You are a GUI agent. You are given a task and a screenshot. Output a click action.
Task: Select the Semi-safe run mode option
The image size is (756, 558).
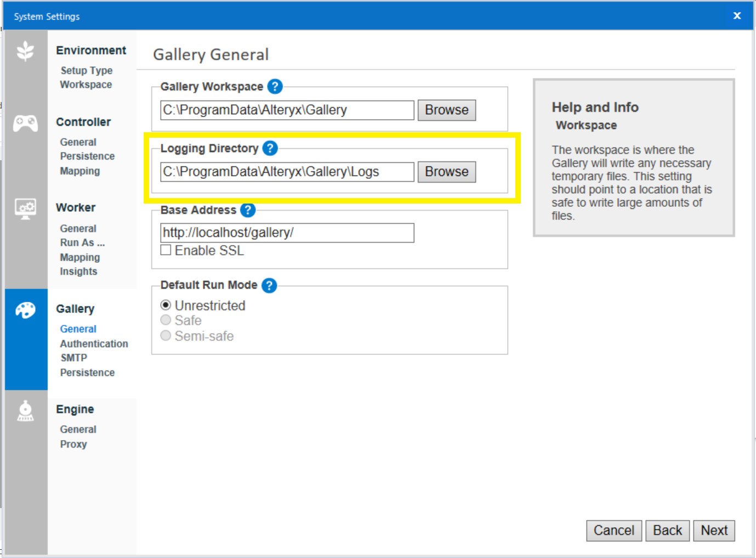[x=166, y=336]
